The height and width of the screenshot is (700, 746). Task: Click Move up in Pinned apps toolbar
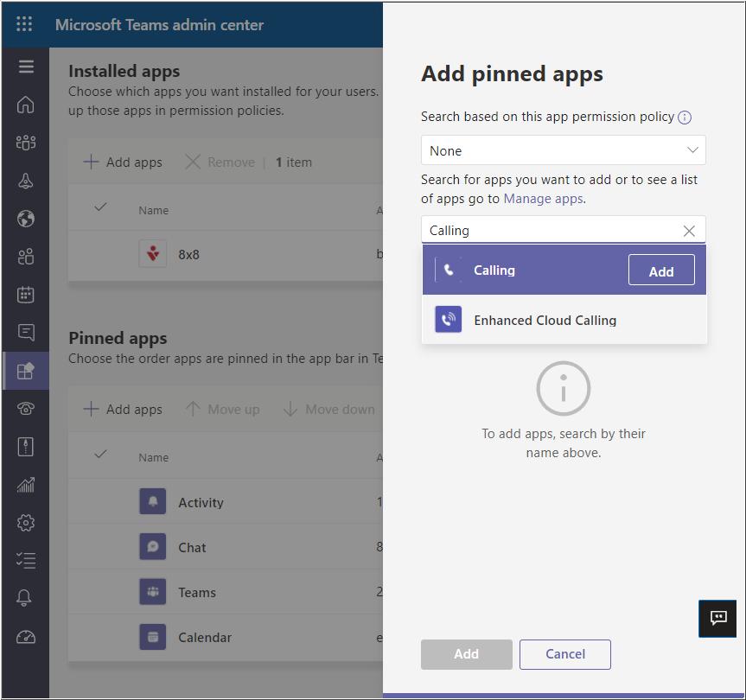click(223, 410)
